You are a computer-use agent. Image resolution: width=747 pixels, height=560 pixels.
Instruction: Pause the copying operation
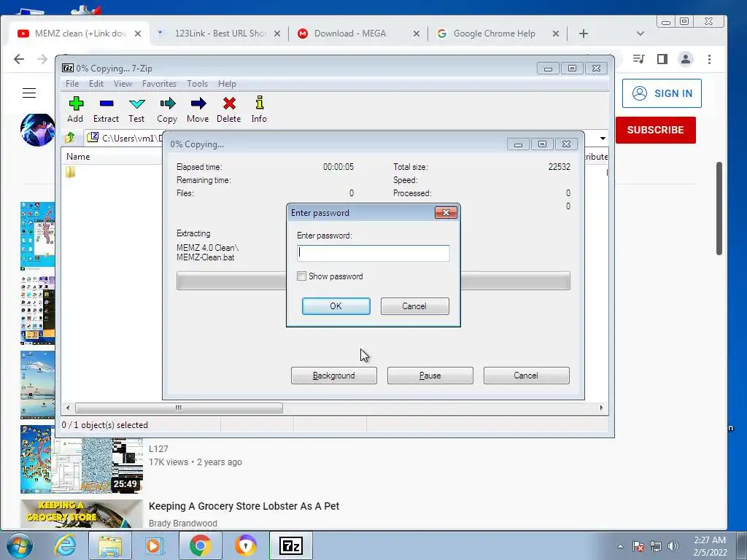430,376
